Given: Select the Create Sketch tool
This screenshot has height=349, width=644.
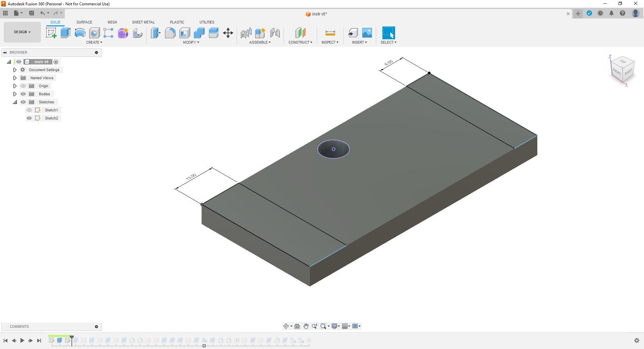Looking at the screenshot, I should (51, 33).
